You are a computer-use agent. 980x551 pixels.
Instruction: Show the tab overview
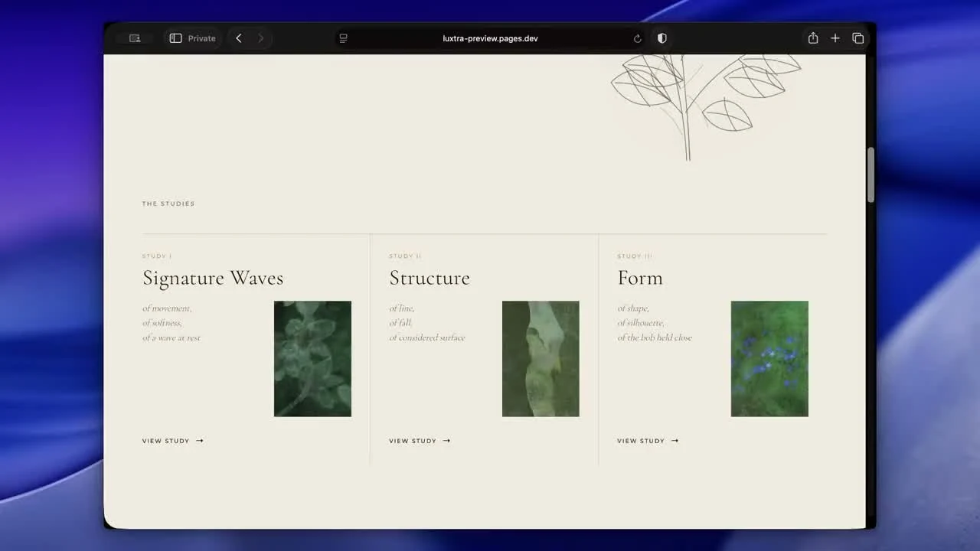point(858,38)
